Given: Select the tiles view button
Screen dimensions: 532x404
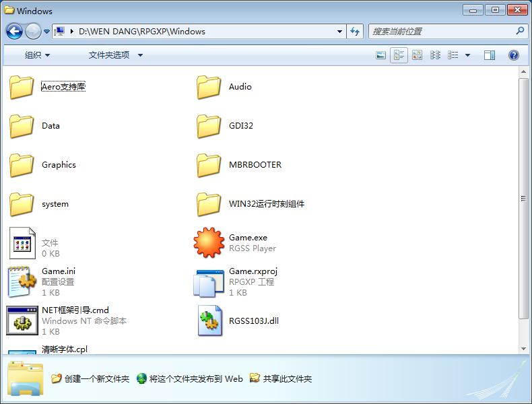Looking at the screenshot, I should (x=399, y=55).
